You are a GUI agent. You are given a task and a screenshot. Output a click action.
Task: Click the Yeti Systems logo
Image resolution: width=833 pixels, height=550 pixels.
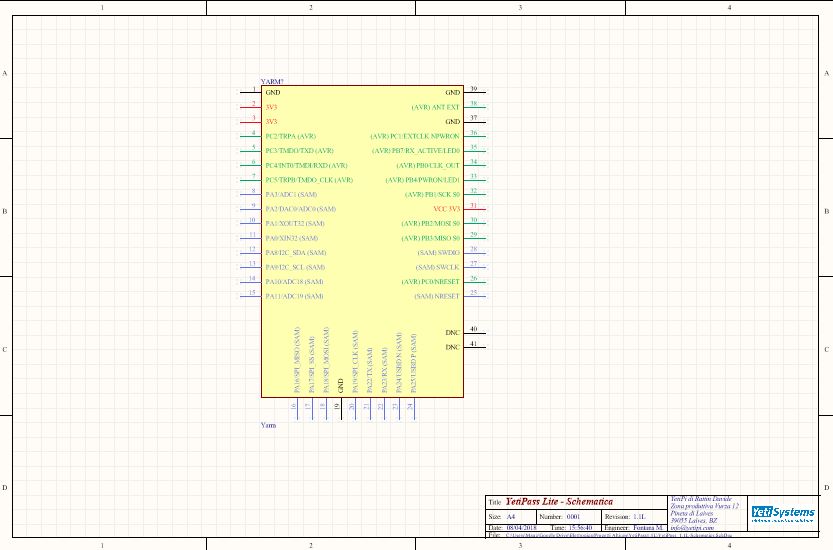point(783,513)
